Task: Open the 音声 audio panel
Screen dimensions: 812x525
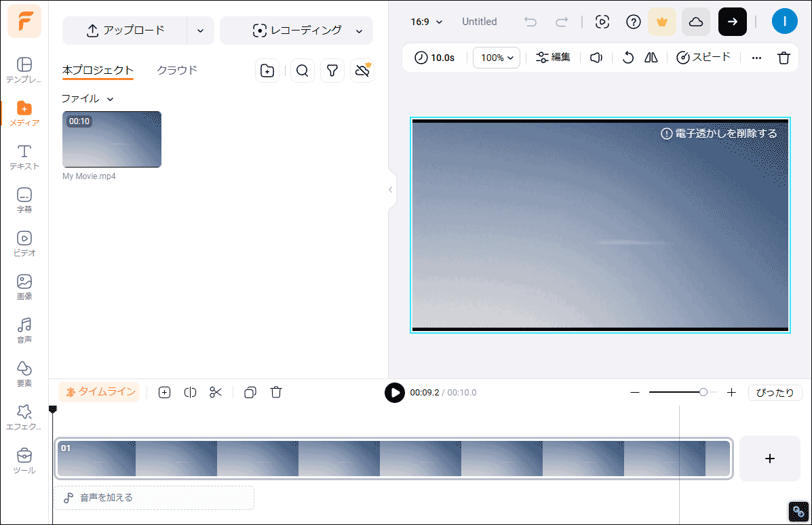Action: coord(24,331)
